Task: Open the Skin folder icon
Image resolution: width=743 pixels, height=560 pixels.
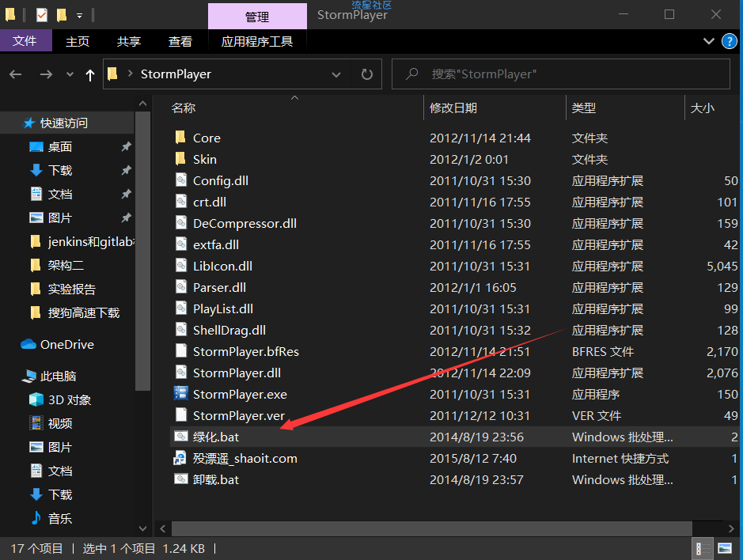Action: [x=180, y=159]
